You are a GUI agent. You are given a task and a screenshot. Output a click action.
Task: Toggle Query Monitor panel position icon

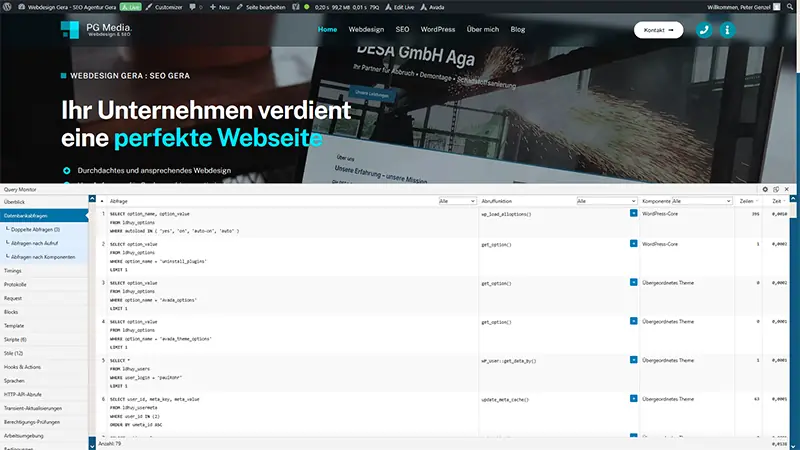(x=776, y=189)
